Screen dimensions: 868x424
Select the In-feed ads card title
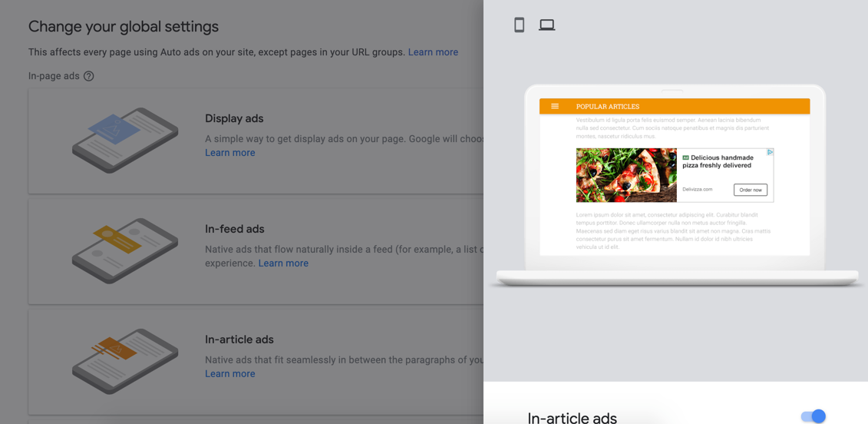[235, 229]
